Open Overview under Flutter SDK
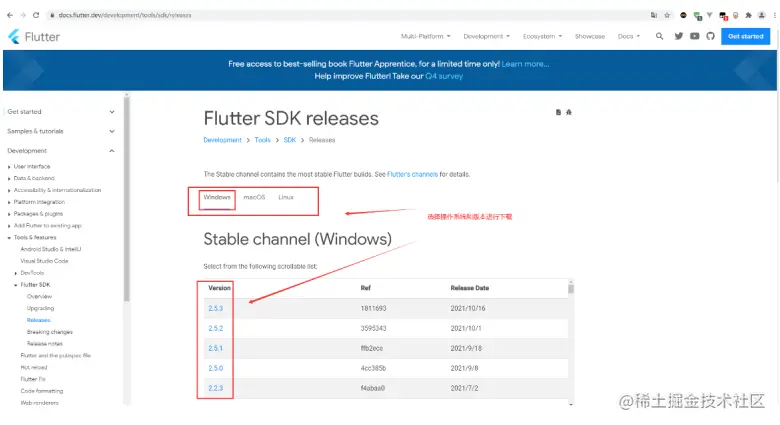This screenshot has height=425, width=780. [39, 297]
